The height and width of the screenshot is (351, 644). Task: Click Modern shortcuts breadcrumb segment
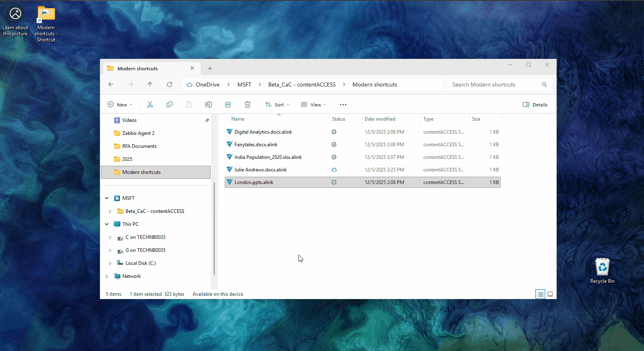(375, 84)
